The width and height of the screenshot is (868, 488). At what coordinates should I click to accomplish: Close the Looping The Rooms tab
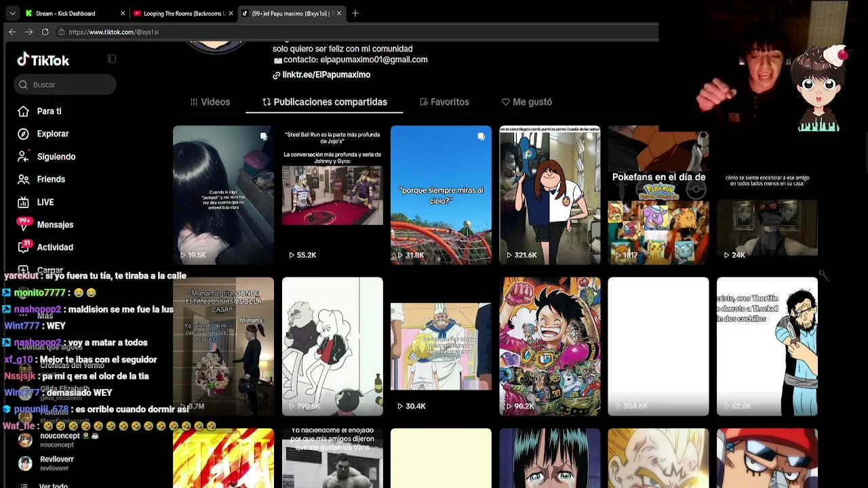[x=231, y=13]
